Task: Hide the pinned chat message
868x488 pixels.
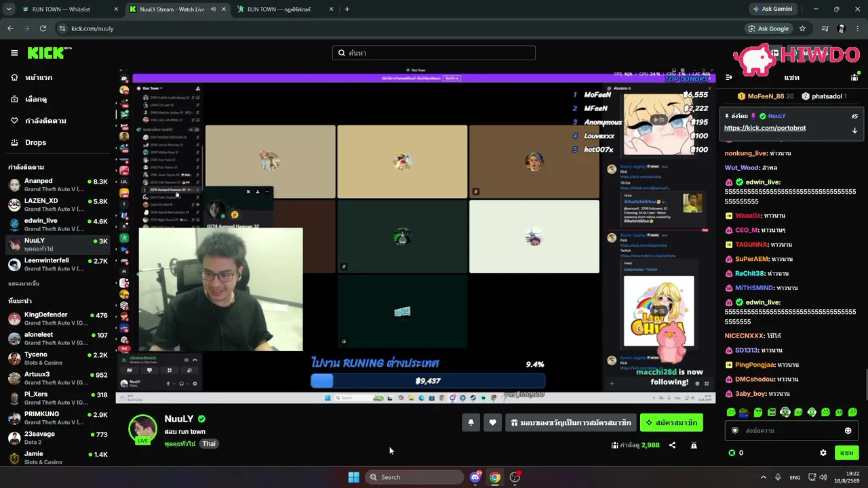Action: [854, 116]
